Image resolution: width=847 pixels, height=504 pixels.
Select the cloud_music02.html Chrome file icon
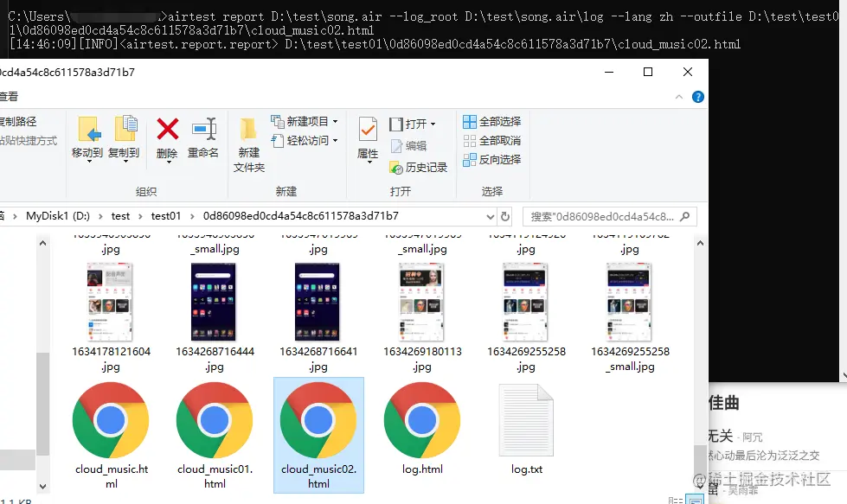point(318,420)
